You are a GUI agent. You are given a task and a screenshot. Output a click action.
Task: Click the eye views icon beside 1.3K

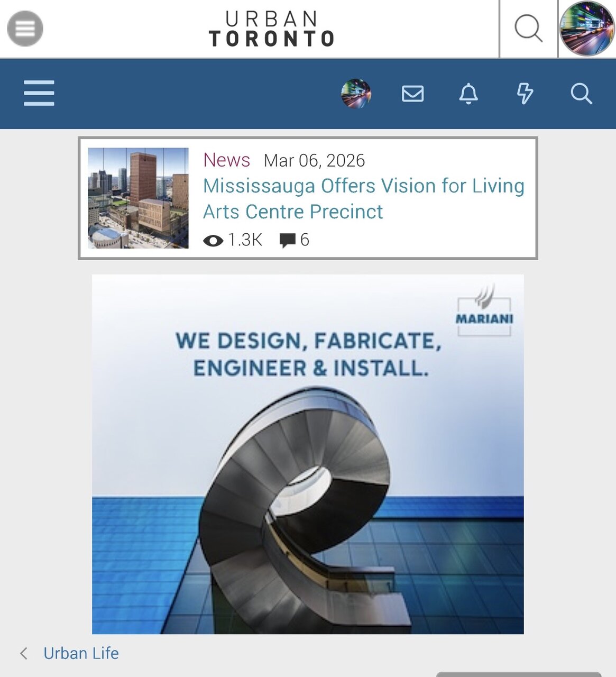213,241
